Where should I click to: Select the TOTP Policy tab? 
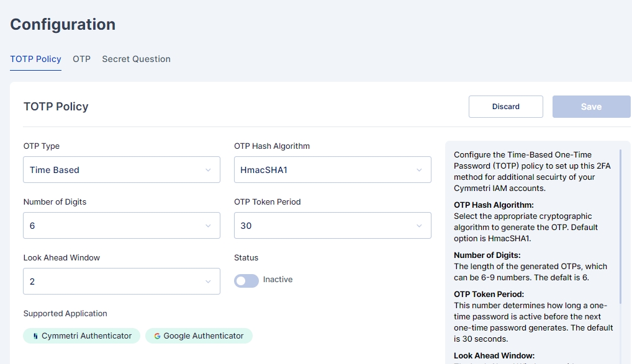coord(35,59)
